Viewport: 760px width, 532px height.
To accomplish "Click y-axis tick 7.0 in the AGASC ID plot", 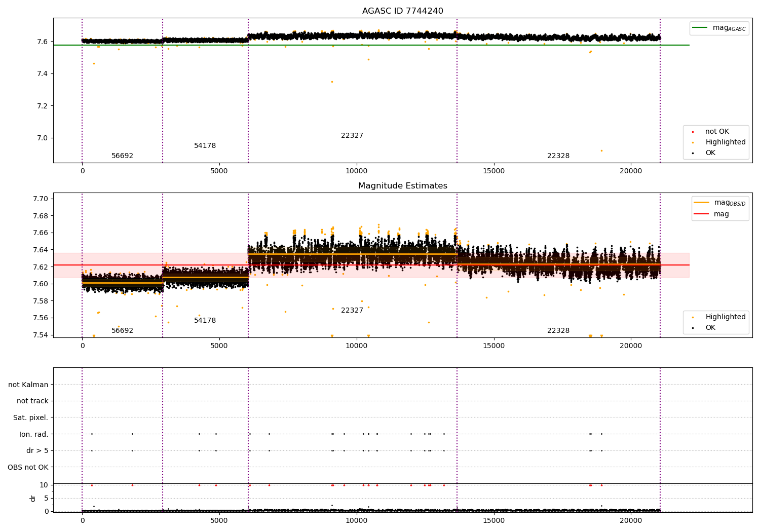I will click(x=43, y=138).
